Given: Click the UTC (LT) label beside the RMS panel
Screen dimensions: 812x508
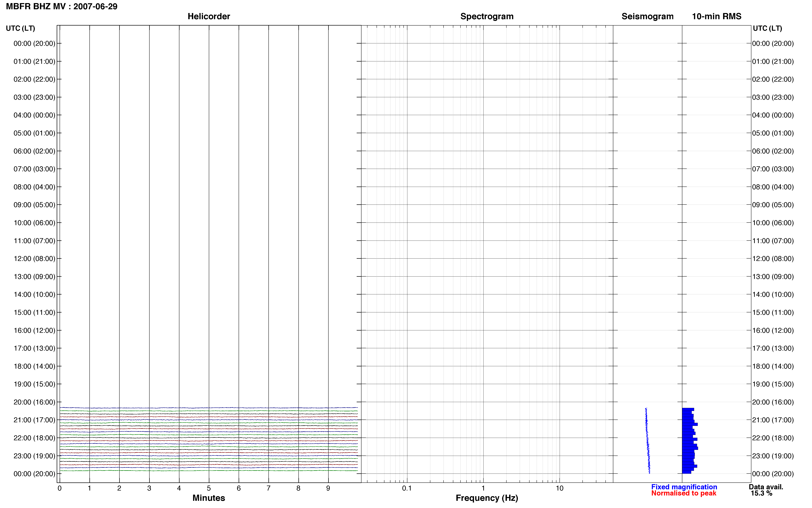Looking at the screenshot, I should 767,28.
